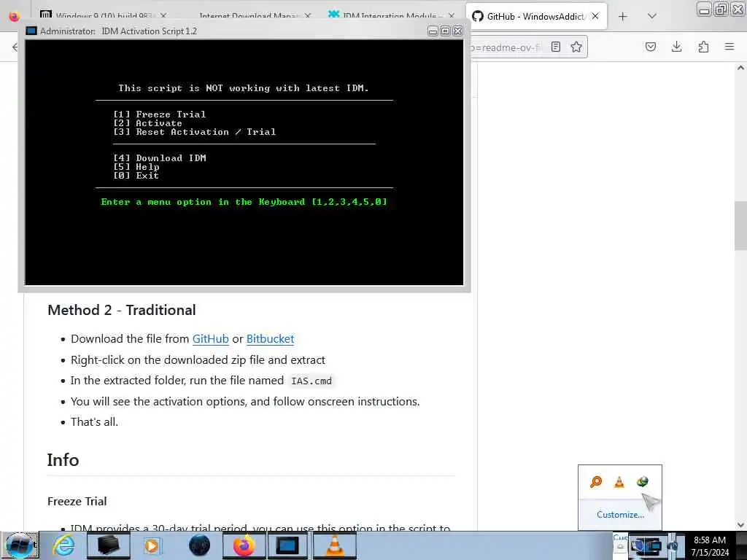Bookmark this page with the star icon
Viewport: 747px width, 560px height.
pyautogui.click(x=576, y=47)
